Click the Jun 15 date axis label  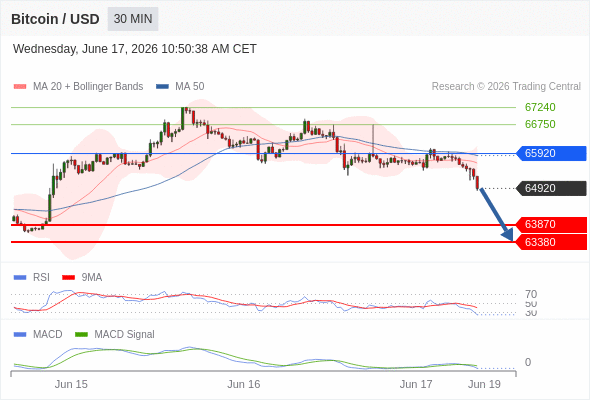(x=71, y=384)
